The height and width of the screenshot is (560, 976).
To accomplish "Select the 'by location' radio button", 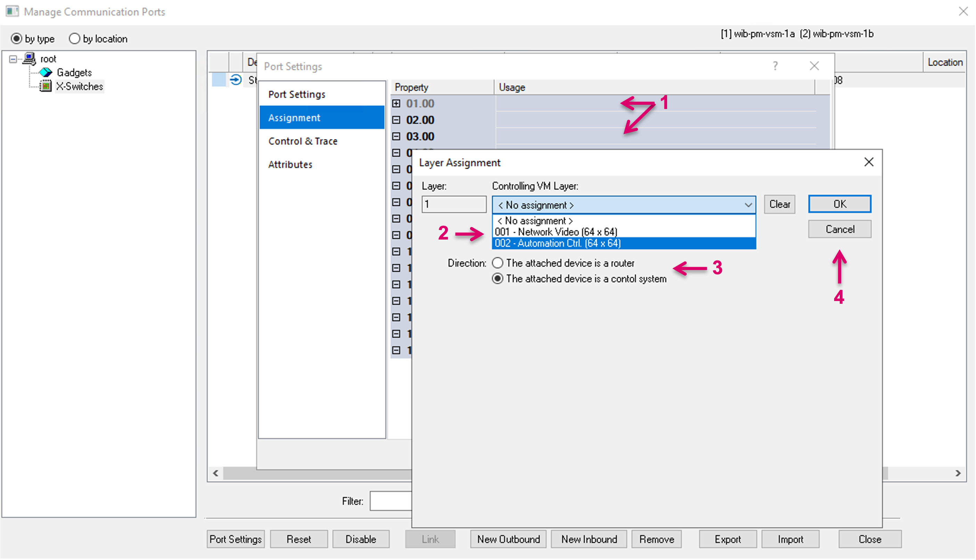I will 74,39.
